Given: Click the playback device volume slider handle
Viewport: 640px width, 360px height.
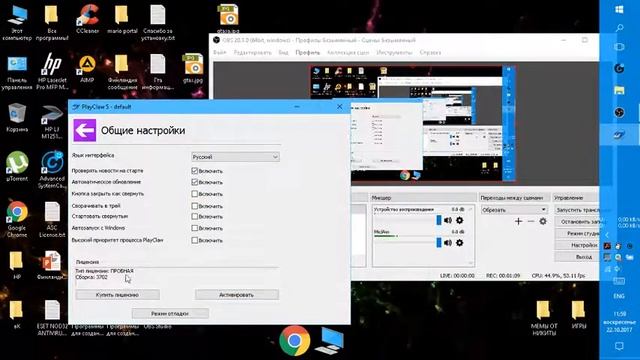Looking at the screenshot, I should point(439,220).
